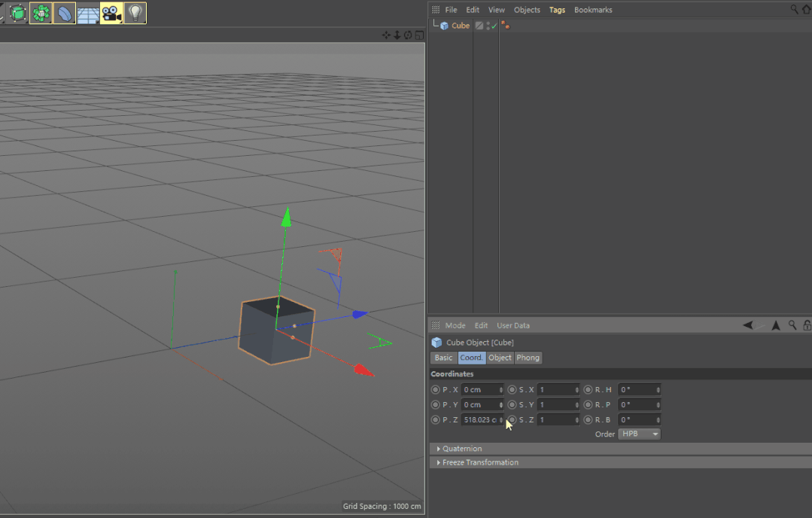812x518 pixels.
Task: Click the orange-outlined cube in the viewport
Action: pos(276,331)
